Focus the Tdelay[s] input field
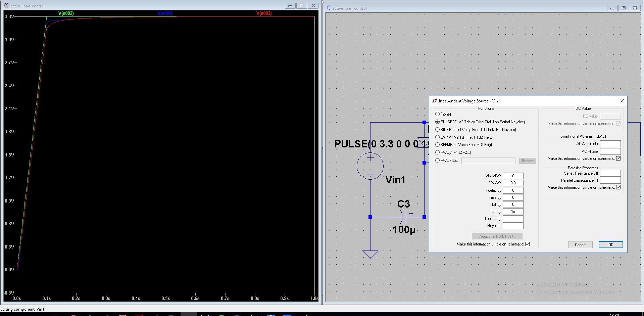644x316 pixels. tap(513, 190)
